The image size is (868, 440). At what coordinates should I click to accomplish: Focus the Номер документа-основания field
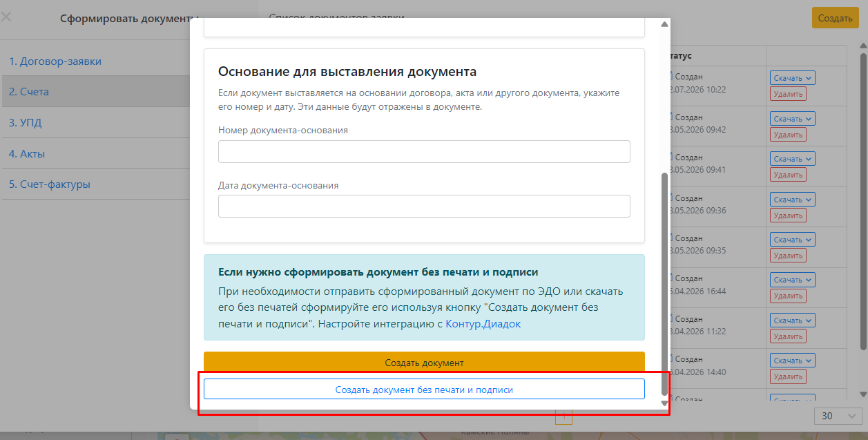pyautogui.click(x=424, y=152)
